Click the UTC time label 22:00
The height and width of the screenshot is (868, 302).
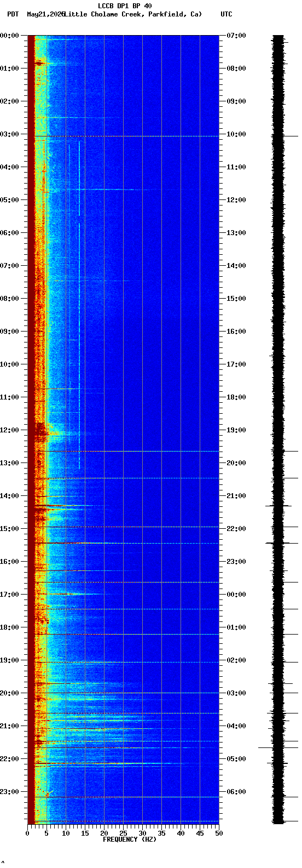coord(236,529)
